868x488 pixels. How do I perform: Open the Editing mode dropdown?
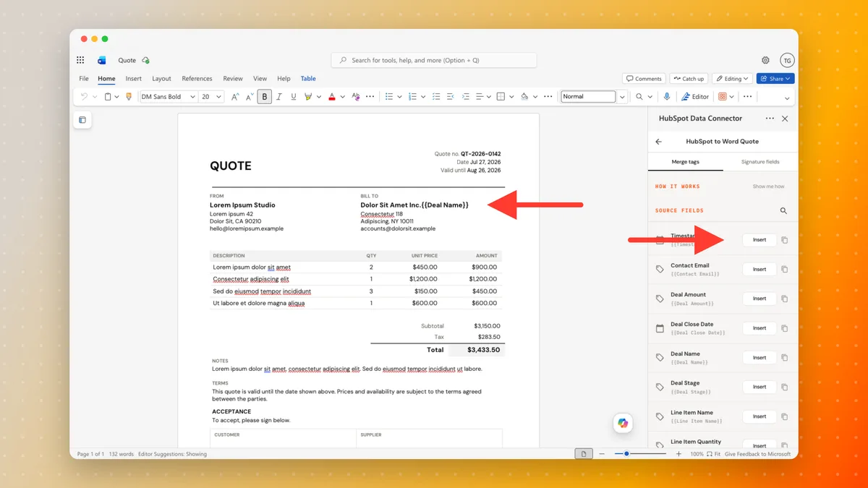pyautogui.click(x=732, y=79)
